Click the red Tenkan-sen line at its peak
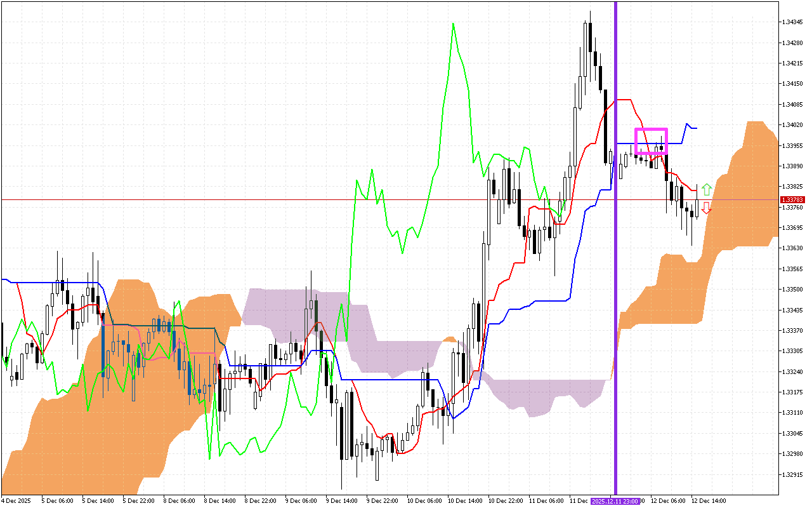The height and width of the screenshot is (508, 812). (625, 100)
